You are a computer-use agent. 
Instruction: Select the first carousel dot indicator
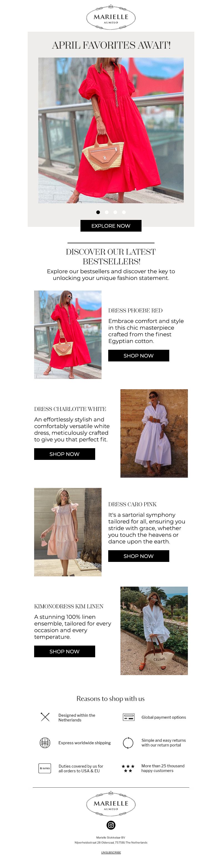98,212
